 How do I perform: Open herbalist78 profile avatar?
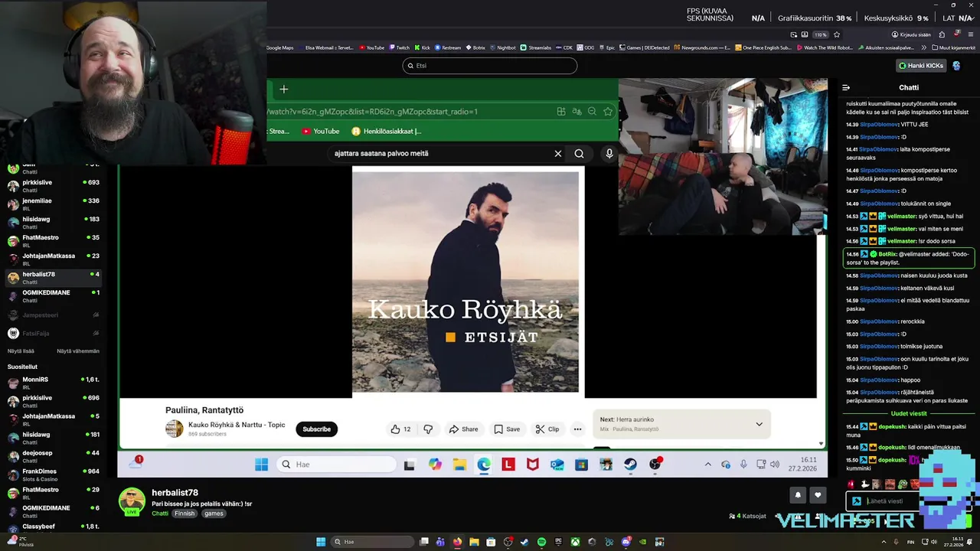coord(132,501)
